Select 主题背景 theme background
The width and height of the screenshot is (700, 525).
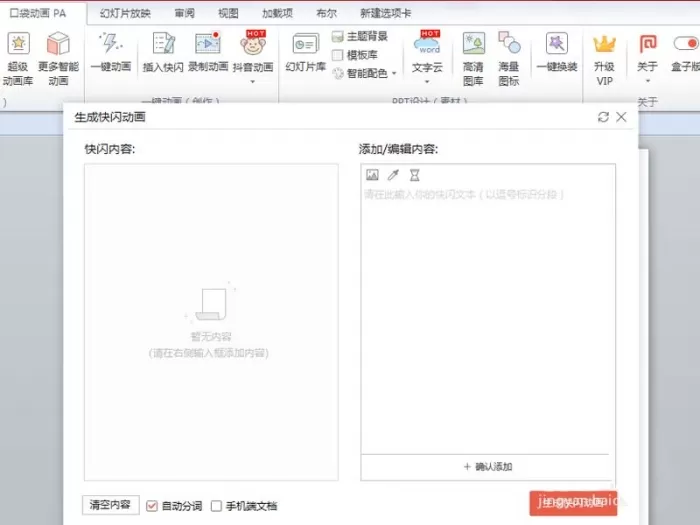click(x=360, y=36)
